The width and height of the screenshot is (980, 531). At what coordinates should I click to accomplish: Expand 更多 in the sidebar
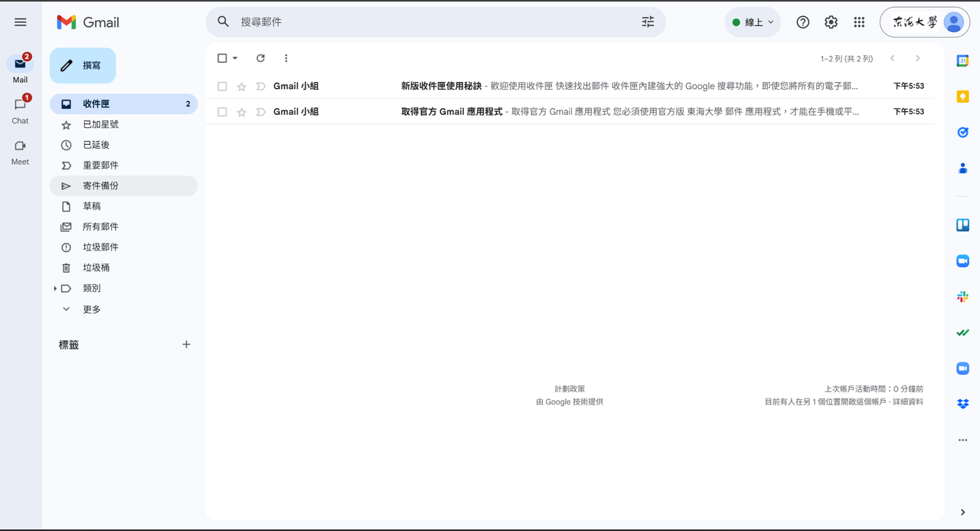click(91, 310)
